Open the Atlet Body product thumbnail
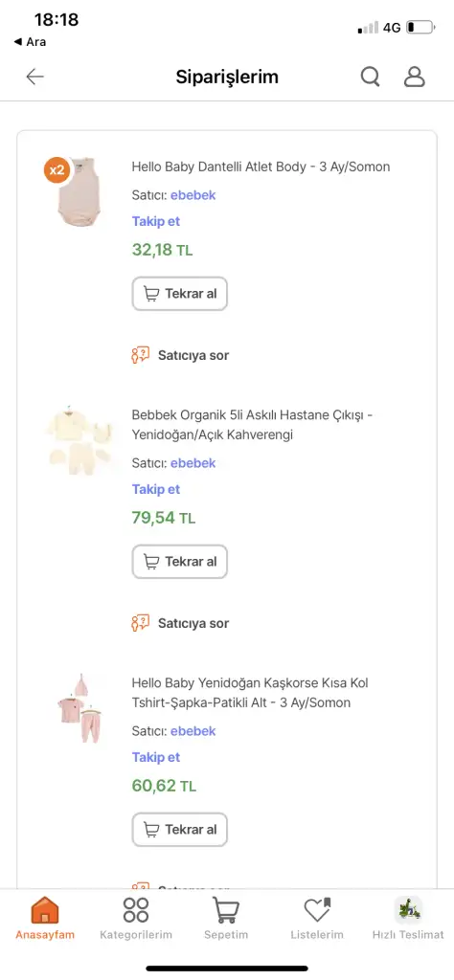This screenshot has height=980, width=454. click(x=78, y=191)
